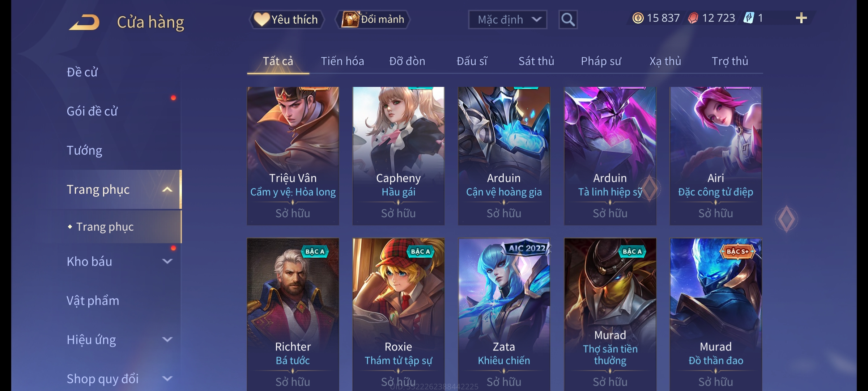This screenshot has width=868, height=391.
Task: Open Murad Đồ thần đao skin card
Action: pyautogui.click(x=716, y=314)
